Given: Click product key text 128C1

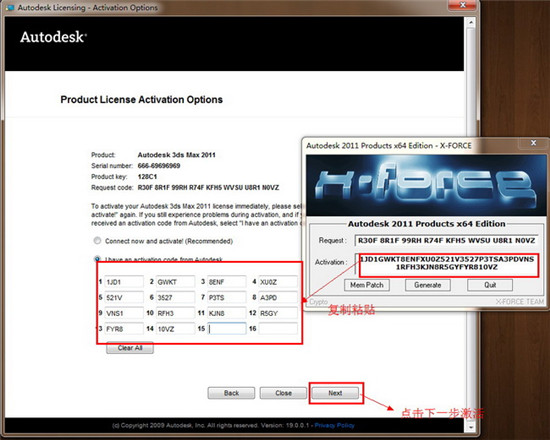Looking at the screenshot, I should tap(147, 176).
